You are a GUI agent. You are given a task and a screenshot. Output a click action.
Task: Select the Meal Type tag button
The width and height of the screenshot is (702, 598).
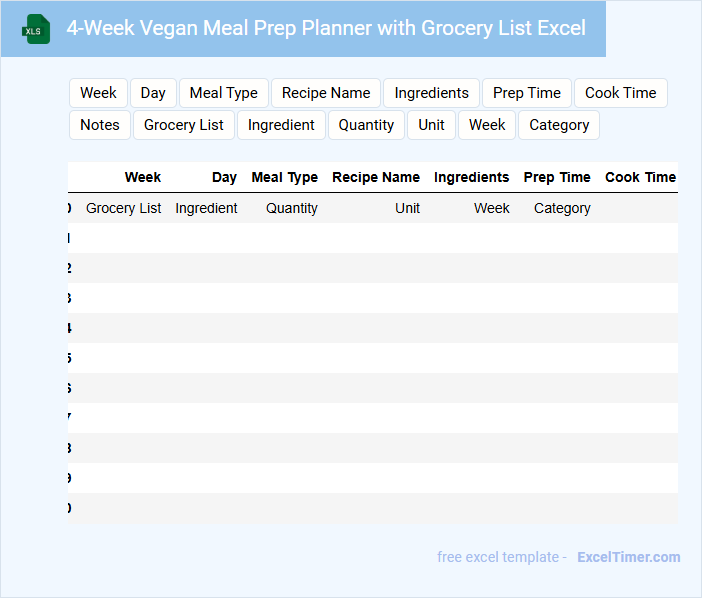pyautogui.click(x=223, y=93)
